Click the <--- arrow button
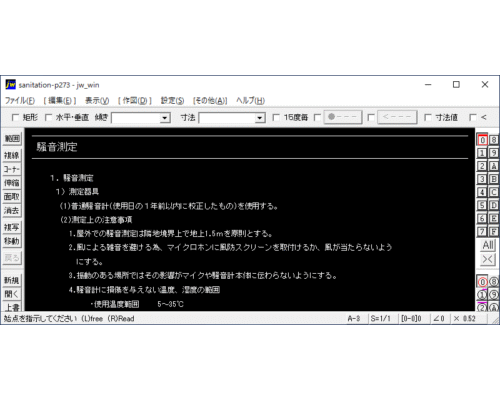The image size is (500, 400). [x=397, y=117]
